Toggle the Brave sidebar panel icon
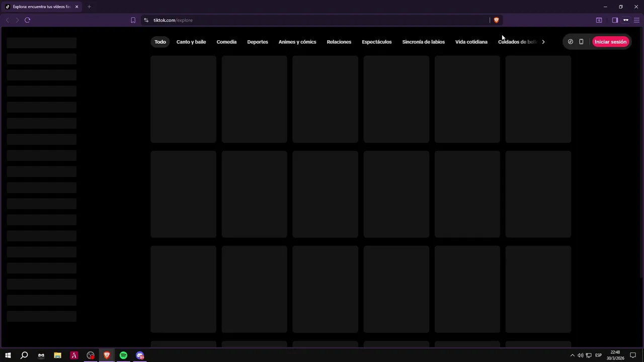Viewport: 644px width, 362px height. tap(615, 20)
